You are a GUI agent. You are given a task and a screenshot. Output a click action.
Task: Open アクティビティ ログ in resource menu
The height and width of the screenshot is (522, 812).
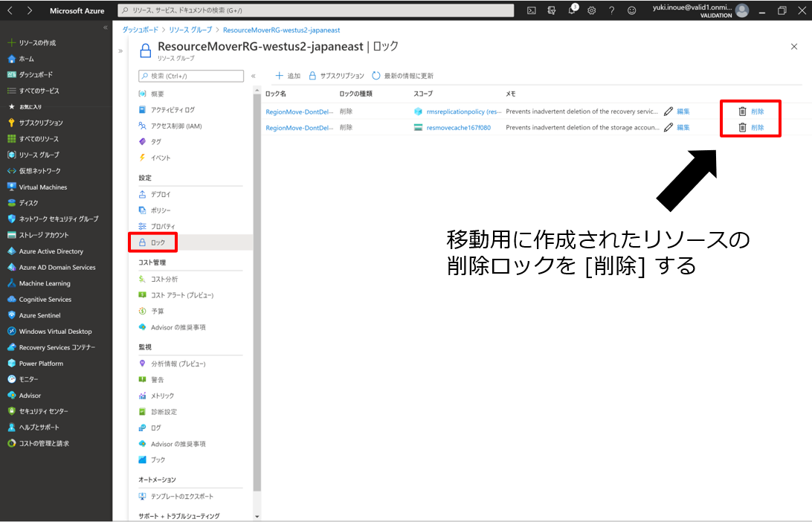pyautogui.click(x=167, y=110)
